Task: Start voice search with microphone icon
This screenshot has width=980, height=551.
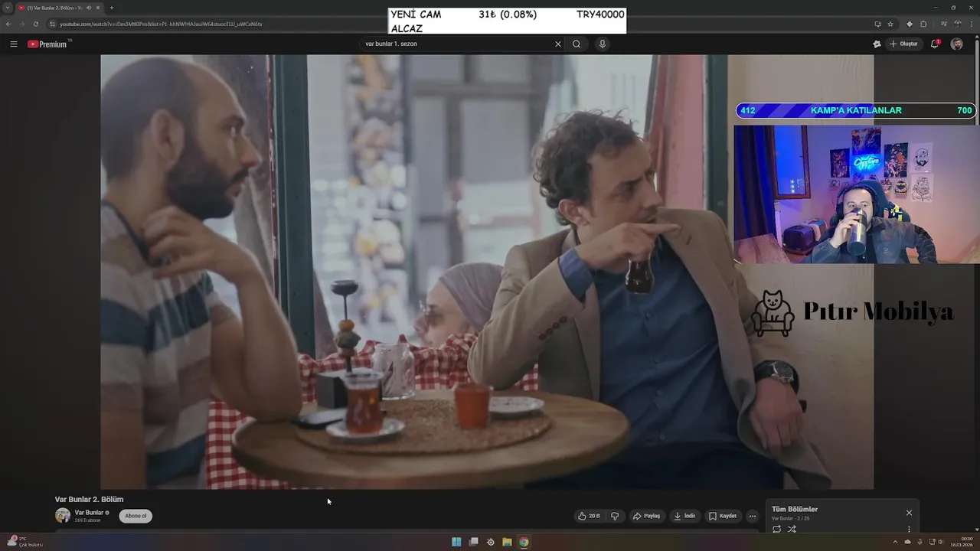Action: click(x=603, y=44)
